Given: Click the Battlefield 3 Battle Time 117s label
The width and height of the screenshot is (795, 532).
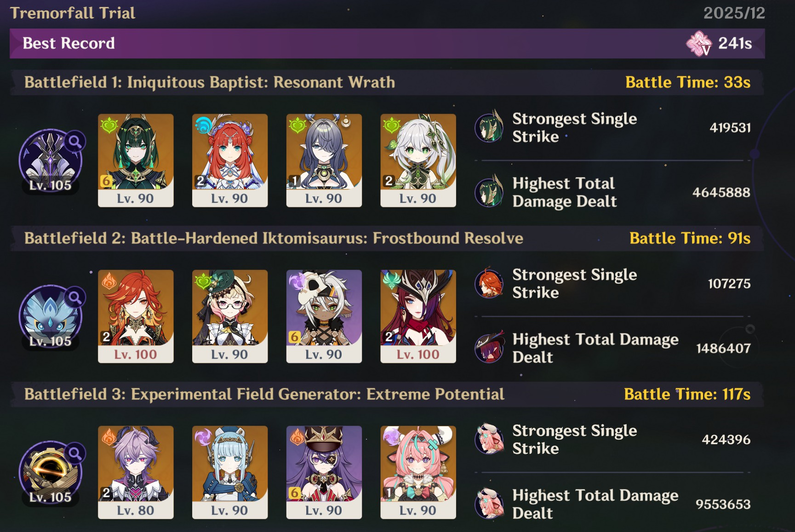Looking at the screenshot, I should click(687, 394).
